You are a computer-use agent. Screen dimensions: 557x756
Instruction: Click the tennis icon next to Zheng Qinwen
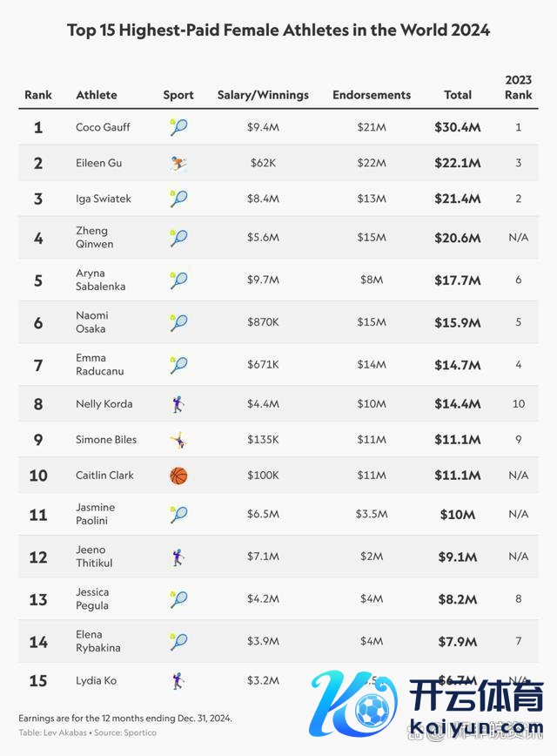178,238
